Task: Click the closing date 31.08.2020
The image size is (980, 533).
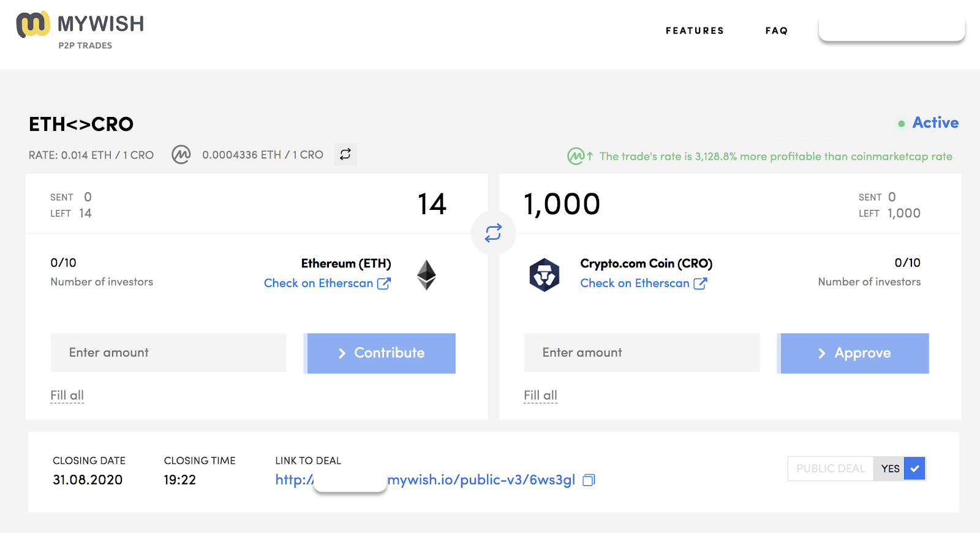Action: pos(88,480)
